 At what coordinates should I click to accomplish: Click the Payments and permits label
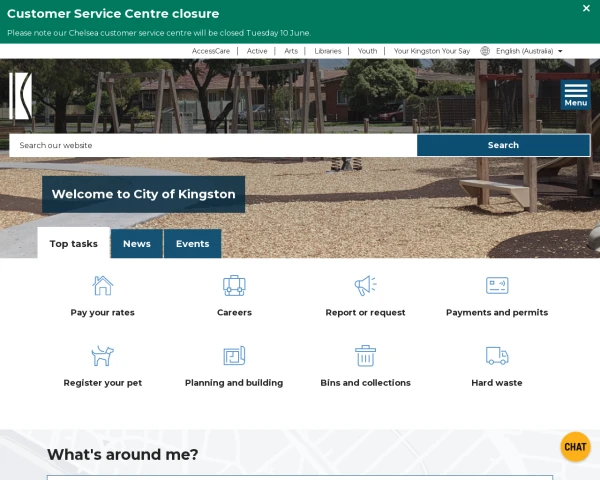(497, 313)
